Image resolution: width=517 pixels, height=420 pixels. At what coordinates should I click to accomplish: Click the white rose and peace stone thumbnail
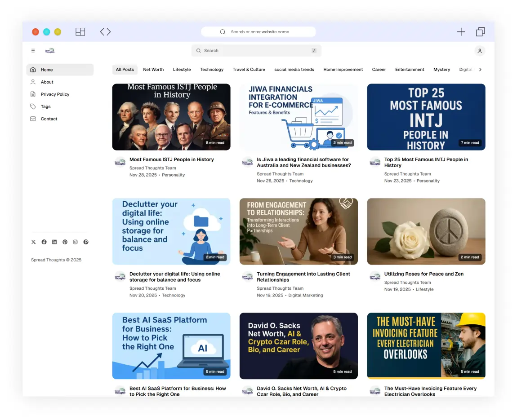pyautogui.click(x=426, y=231)
